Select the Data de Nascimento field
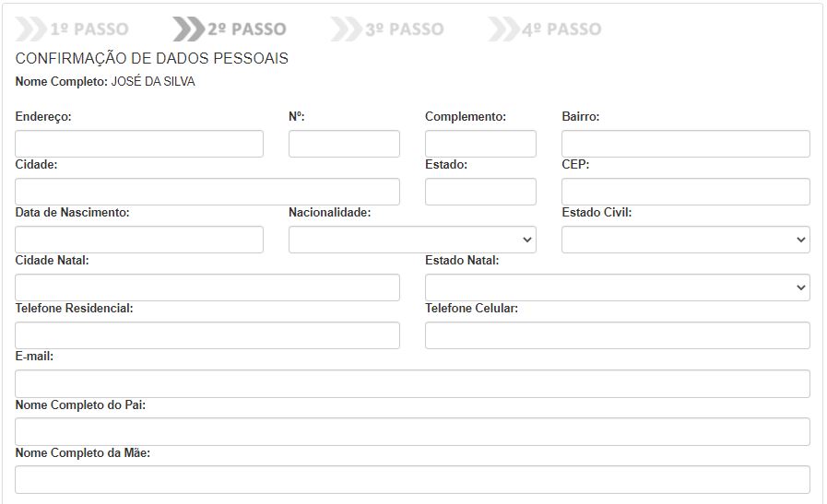 pos(139,240)
